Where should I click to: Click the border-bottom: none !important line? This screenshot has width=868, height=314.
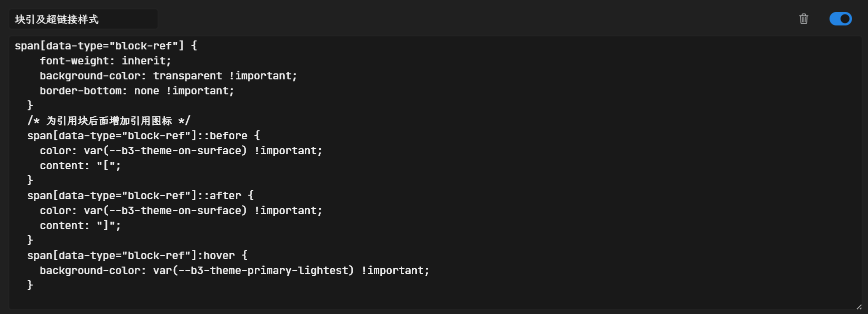(136, 91)
